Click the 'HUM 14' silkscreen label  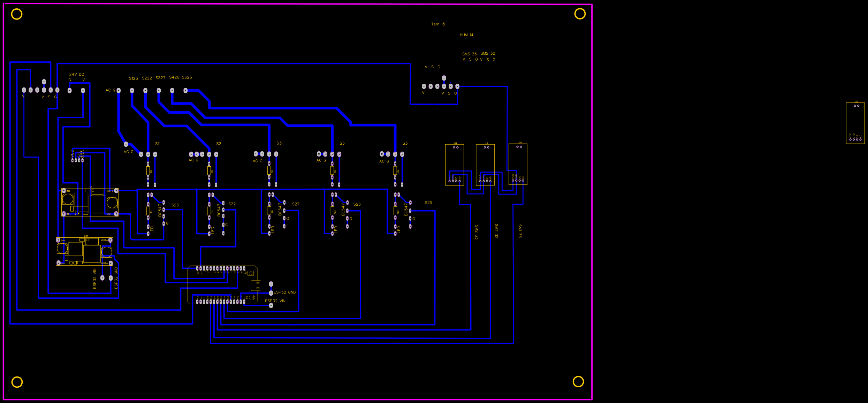pos(466,35)
